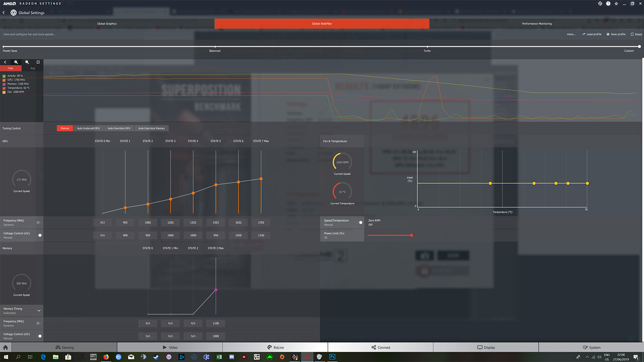Open Steam from the taskbar
The height and width of the screenshot is (362, 644).
point(156,357)
